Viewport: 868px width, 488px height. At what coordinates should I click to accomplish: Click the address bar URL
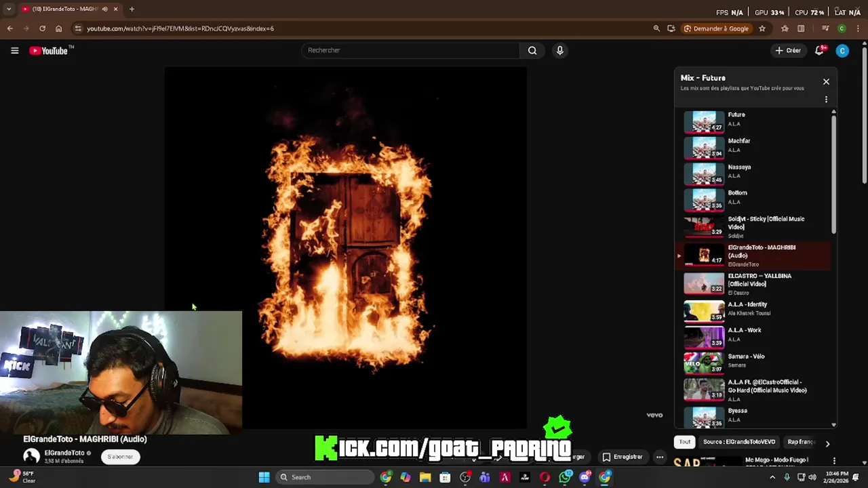click(x=180, y=28)
